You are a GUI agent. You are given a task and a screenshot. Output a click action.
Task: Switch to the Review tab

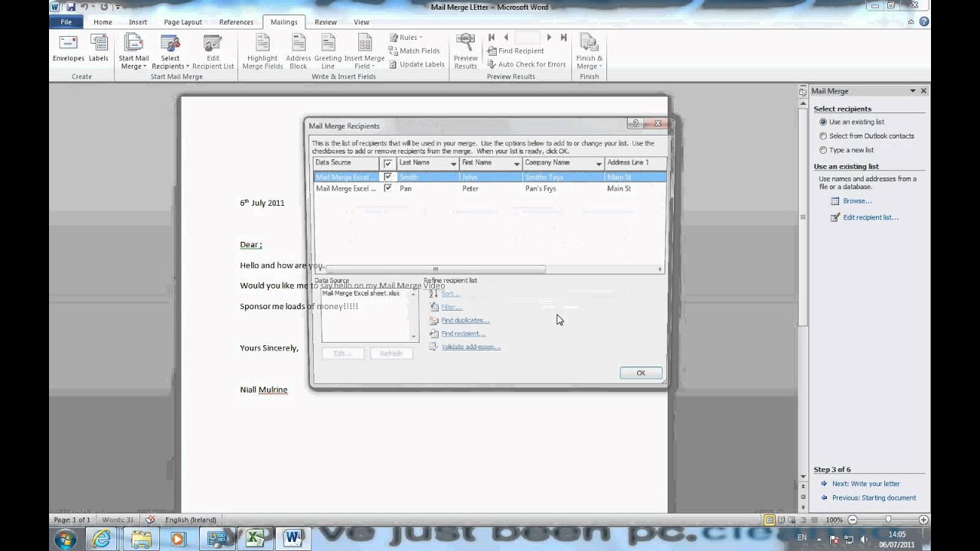click(325, 22)
